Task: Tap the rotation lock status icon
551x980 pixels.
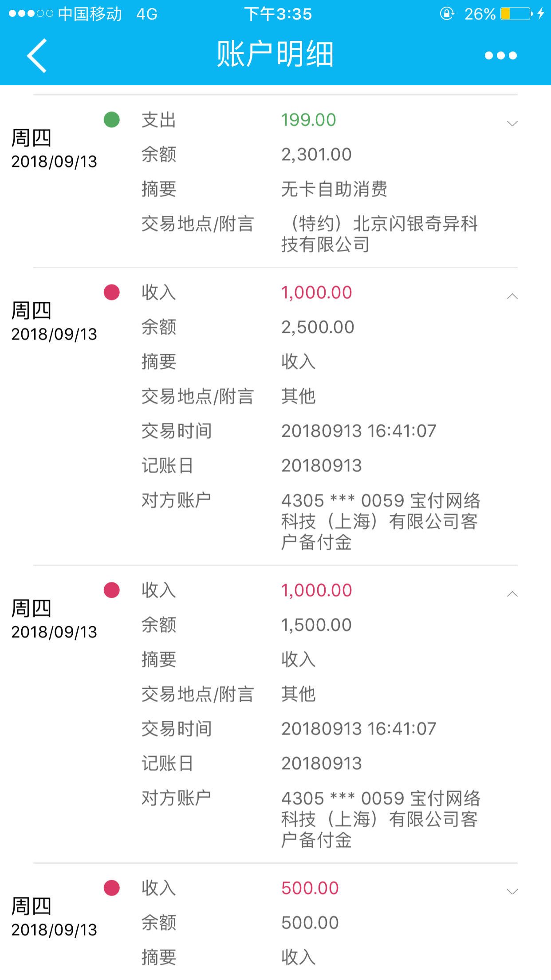Action: click(447, 14)
